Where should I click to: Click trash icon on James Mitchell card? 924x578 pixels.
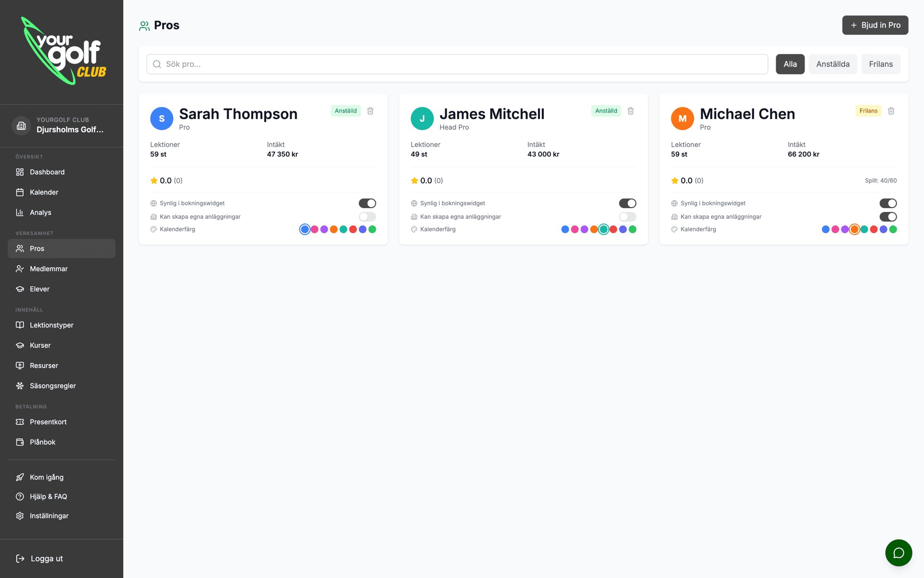click(631, 111)
